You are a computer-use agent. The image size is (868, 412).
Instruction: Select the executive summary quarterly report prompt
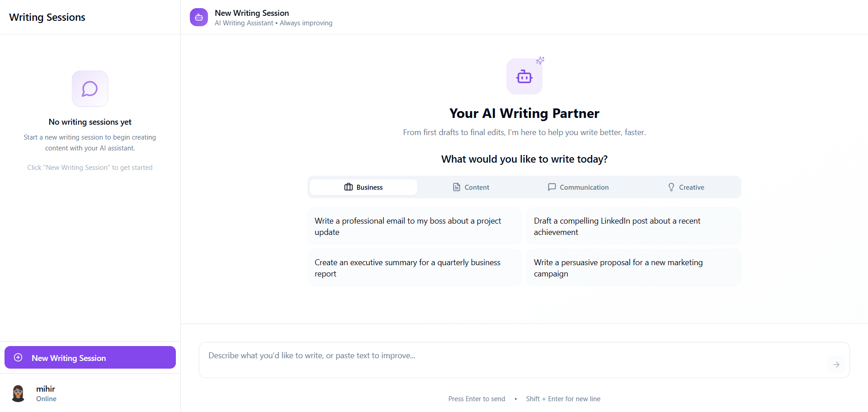[415, 268]
